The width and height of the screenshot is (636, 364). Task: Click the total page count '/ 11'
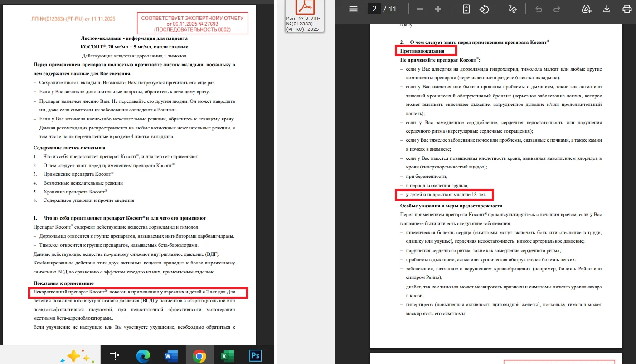click(390, 9)
